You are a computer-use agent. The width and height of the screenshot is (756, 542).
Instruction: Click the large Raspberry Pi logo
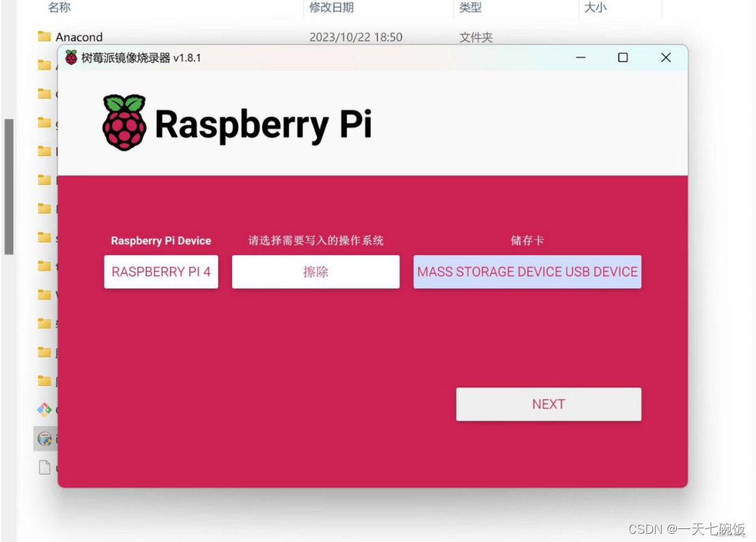(x=124, y=123)
